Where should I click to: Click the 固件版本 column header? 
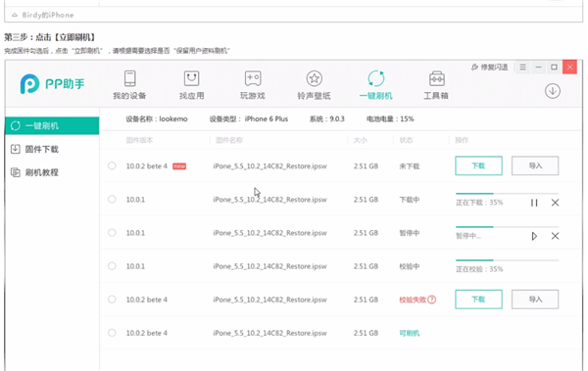click(x=139, y=140)
